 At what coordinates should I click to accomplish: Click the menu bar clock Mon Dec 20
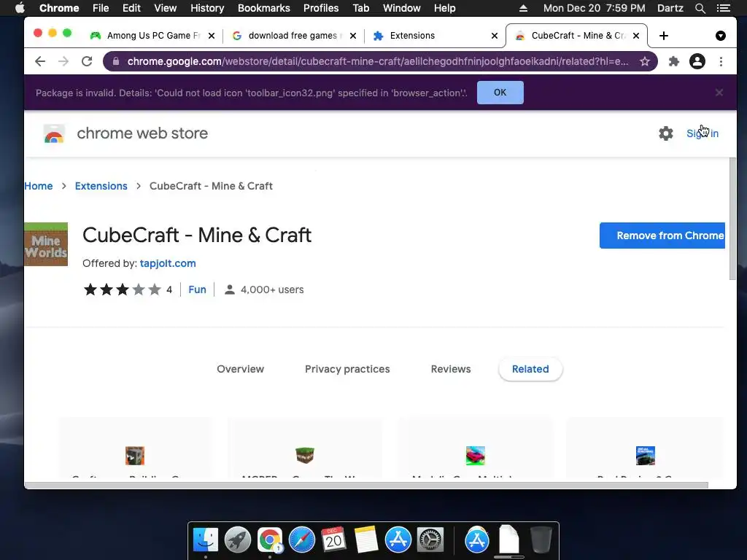pyautogui.click(x=594, y=8)
